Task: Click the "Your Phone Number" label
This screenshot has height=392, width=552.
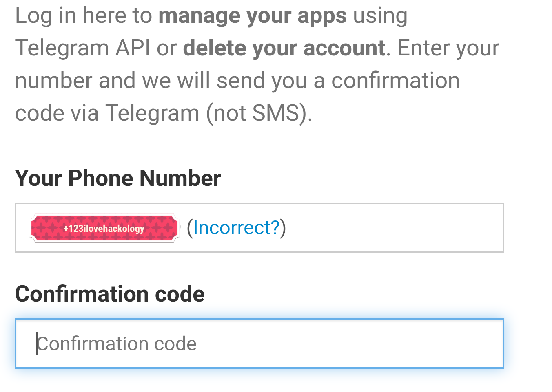Action: (x=118, y=178)
